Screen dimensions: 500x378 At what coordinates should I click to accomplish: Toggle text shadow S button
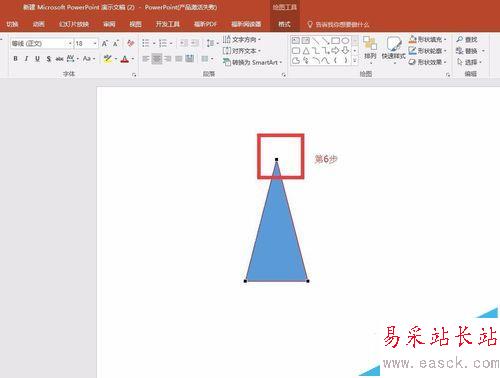pyautogui.click(x=49, y=59)
